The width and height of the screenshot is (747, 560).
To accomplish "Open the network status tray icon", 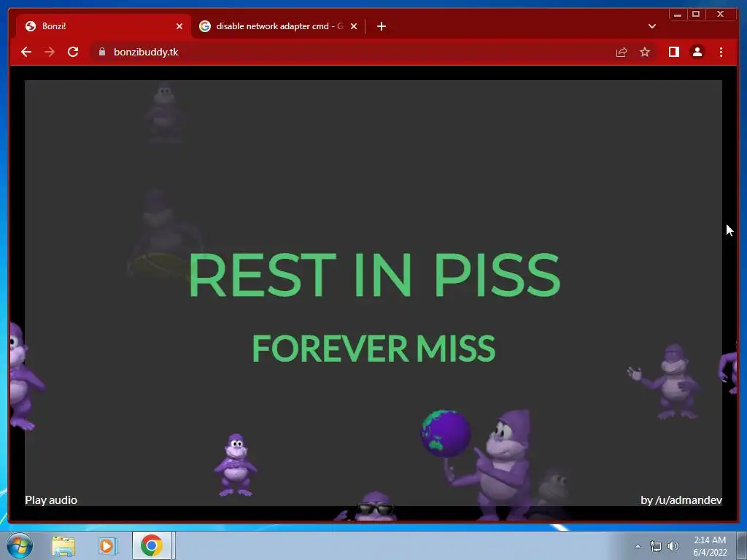I will click(656, 546).
